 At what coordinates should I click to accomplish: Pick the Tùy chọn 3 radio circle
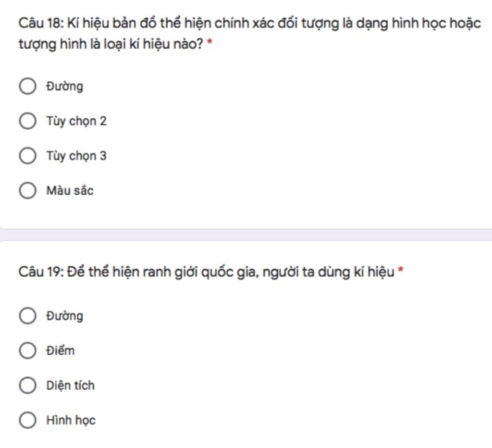(x=27, y=156)
